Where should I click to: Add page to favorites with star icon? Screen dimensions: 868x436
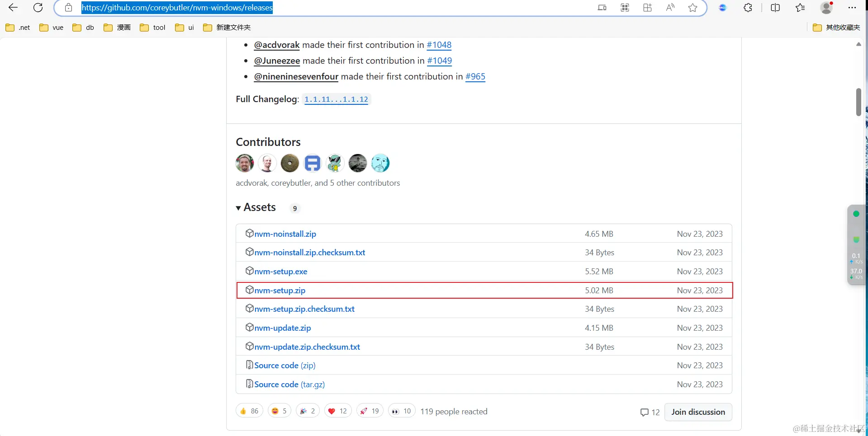coord(693,8)
